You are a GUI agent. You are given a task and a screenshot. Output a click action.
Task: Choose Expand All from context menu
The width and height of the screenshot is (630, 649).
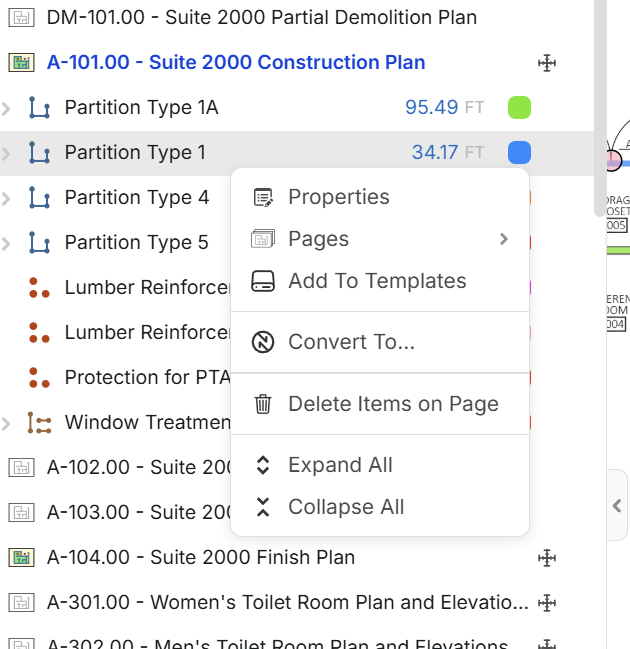340,465
